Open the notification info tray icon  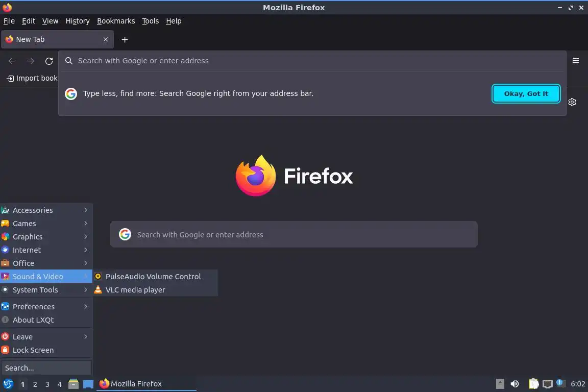pyautogui.click(x=559, y=383)
